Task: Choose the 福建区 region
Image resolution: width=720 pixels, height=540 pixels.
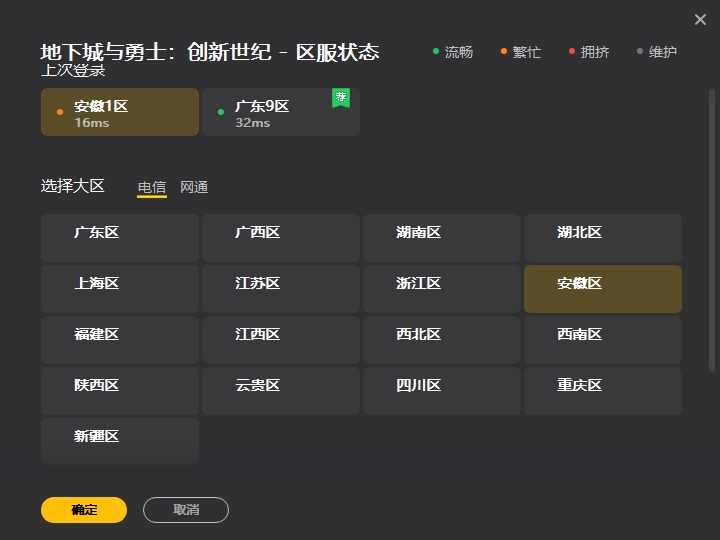Action: 120,340
